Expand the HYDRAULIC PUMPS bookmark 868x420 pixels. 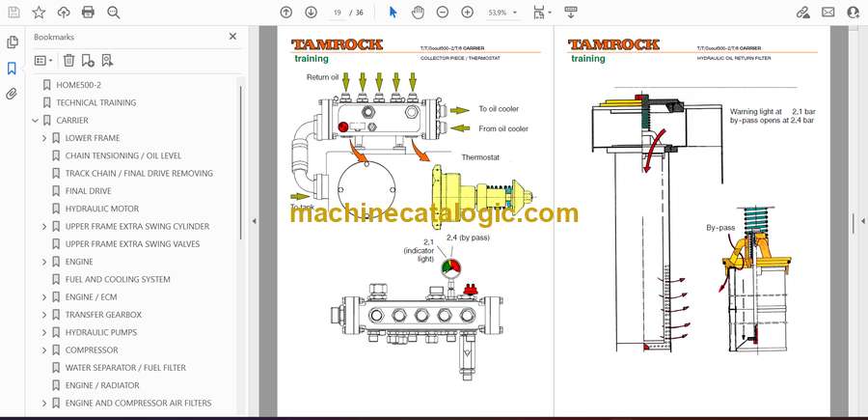pos(44,332)
